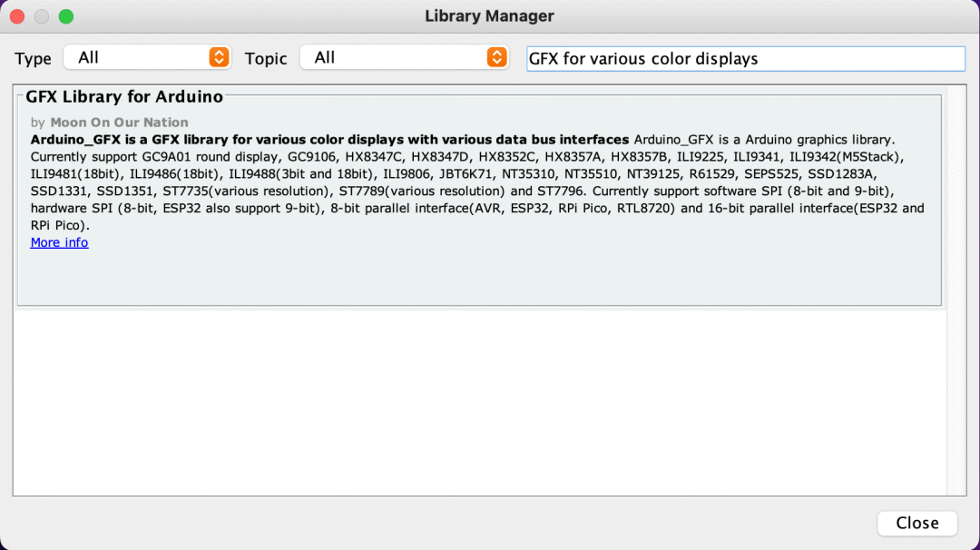This screenshot has height=550, width=980.
Task: Open the Topic dropdown arrows
Action: click(497, 57)
